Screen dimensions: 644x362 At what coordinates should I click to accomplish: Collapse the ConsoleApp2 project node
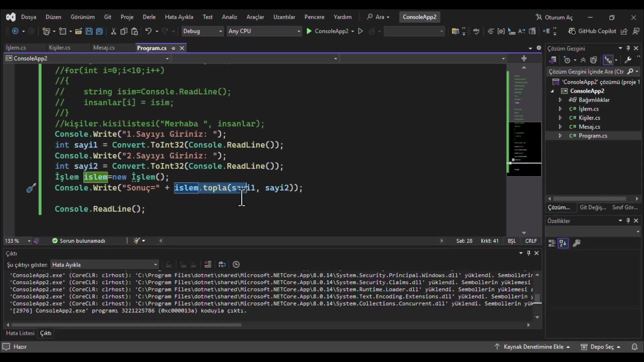552,91
